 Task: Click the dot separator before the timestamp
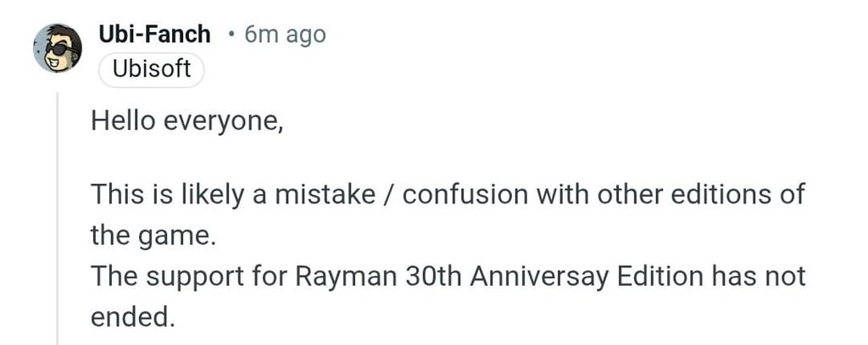tap(231, 34)
